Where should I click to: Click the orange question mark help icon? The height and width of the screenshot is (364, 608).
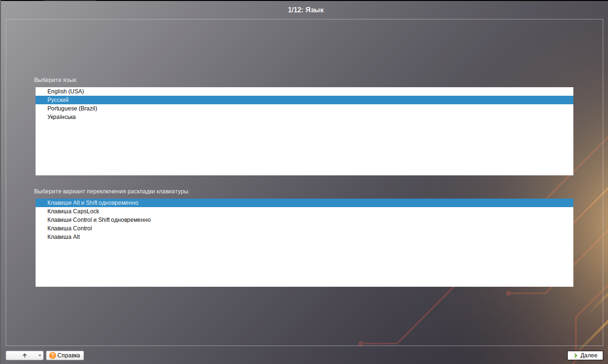point(52,355)
